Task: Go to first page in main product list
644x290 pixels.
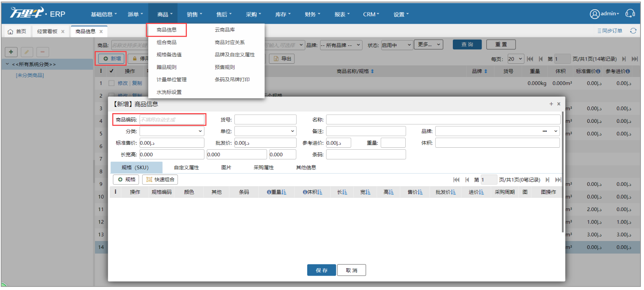Action: [x=530, y=59]
